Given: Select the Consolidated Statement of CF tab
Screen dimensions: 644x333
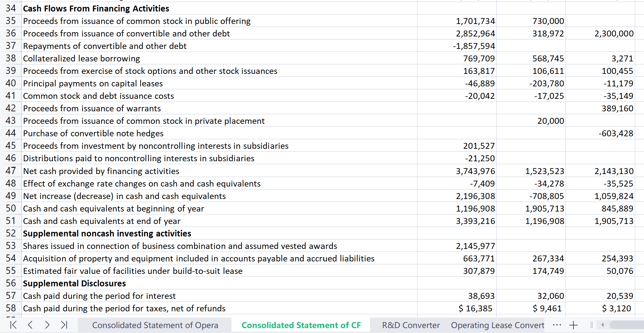Looking at the screenshot, I should click(301, 325).
